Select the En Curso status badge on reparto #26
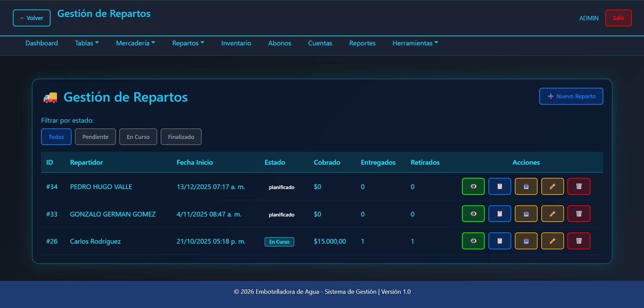The width and height of the screenshot is (644, 308). [279, 242]
